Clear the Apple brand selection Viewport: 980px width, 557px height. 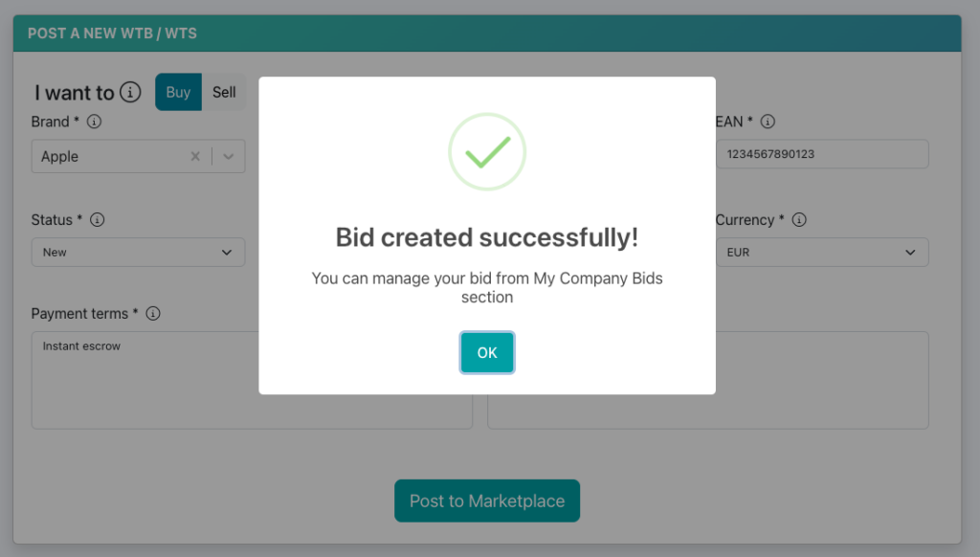(x=195, y=156)
